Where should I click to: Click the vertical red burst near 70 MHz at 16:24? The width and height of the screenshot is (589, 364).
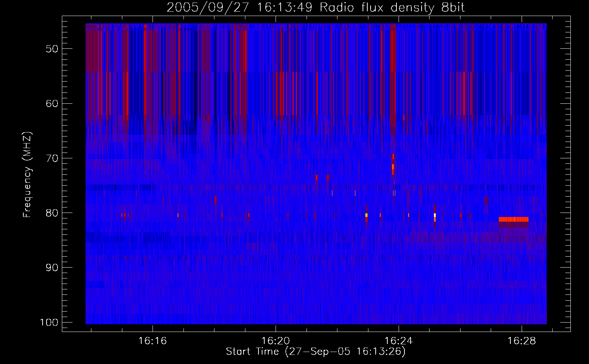pos(393,164)
